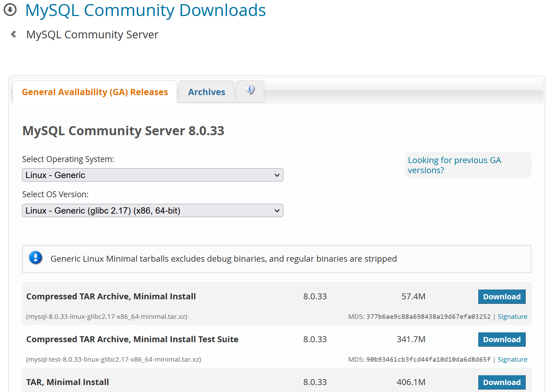The width and height of the screenshot is (548, 392).
Task: Open Looking for previous GA versions link
Action: [x=455, y=165]
